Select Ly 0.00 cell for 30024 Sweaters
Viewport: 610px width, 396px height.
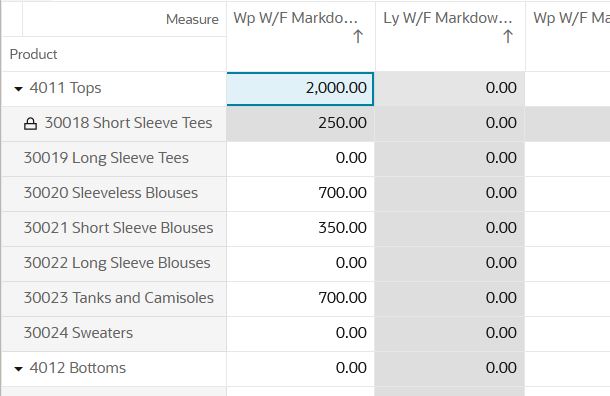pos(450,334)
